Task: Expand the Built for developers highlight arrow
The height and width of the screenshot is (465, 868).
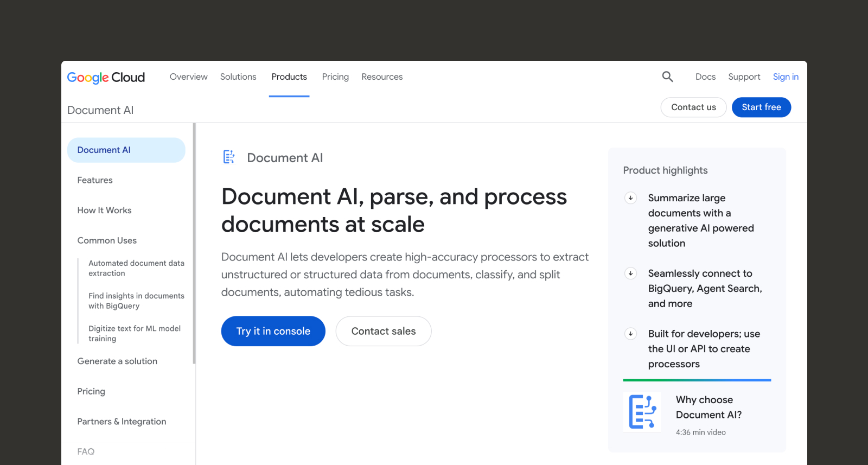Action: (x=630, y=333)
